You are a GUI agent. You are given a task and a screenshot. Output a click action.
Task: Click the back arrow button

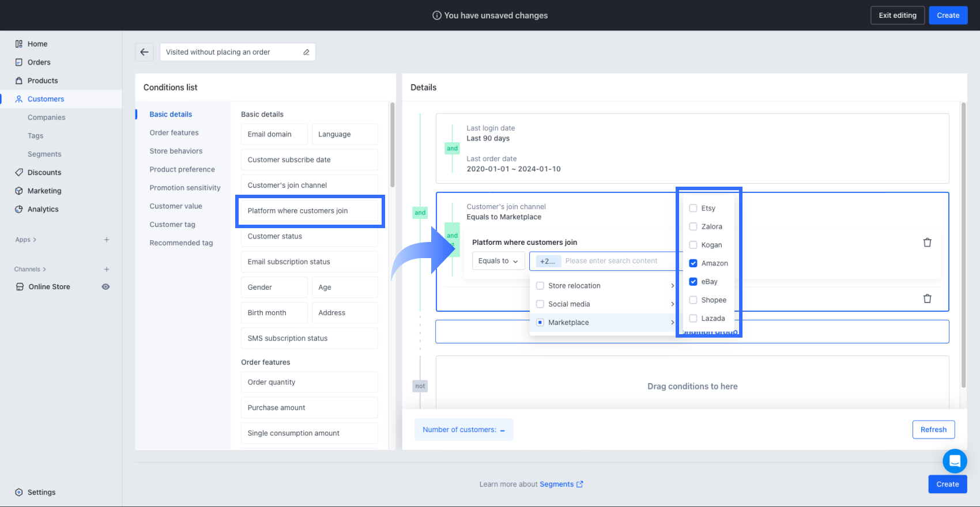145,52
